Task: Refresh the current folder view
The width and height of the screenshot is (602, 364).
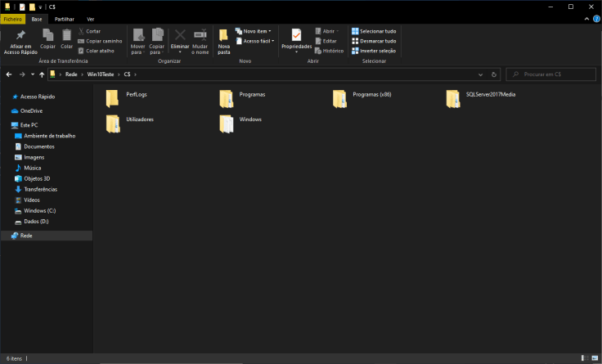Action: [496, 74]
